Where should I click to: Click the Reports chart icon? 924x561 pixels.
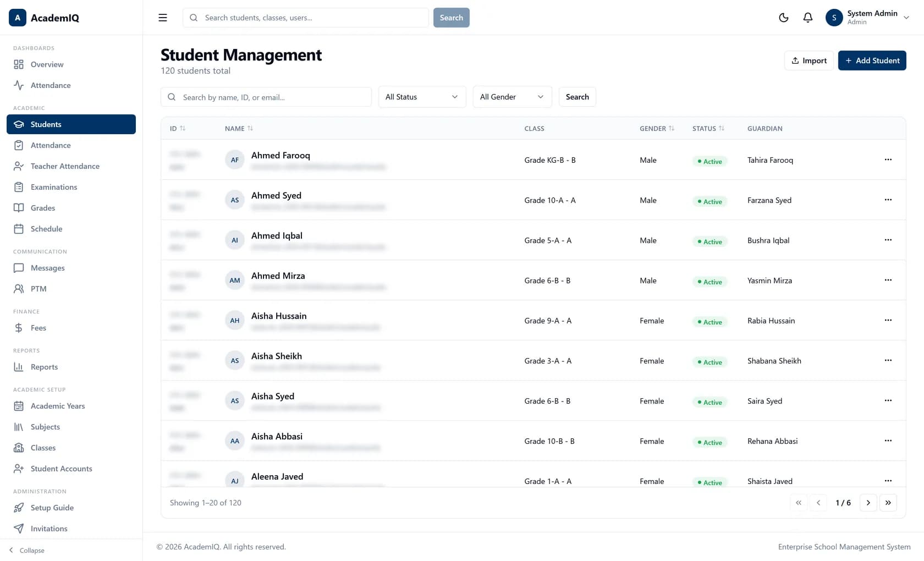coord(19,367)
